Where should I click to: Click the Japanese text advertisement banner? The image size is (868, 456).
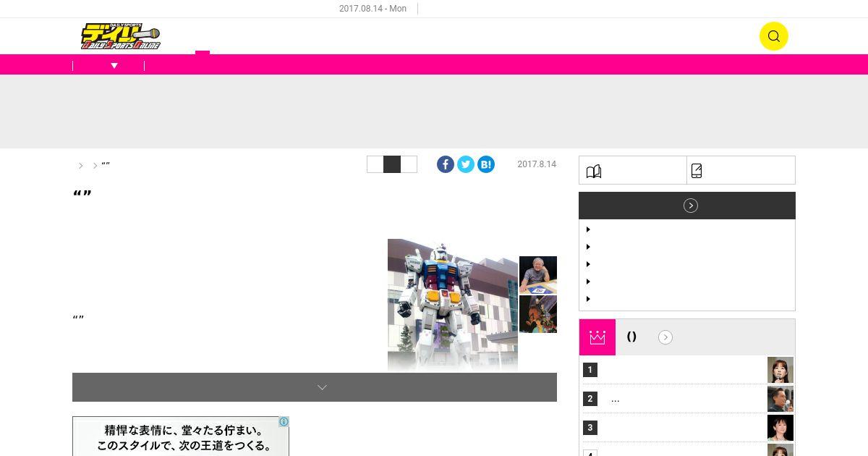181,436
